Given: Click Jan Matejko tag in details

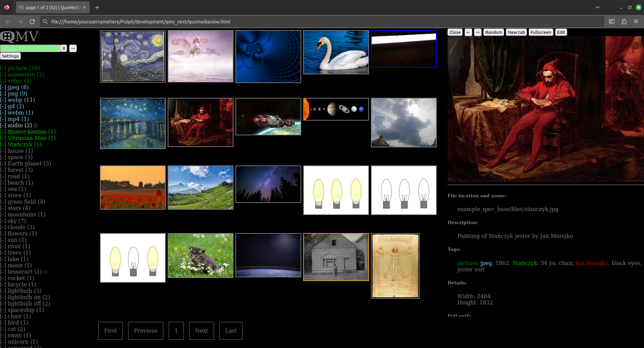Looking at the screenshot, I should pyautogui.click(x=592, y=263).
